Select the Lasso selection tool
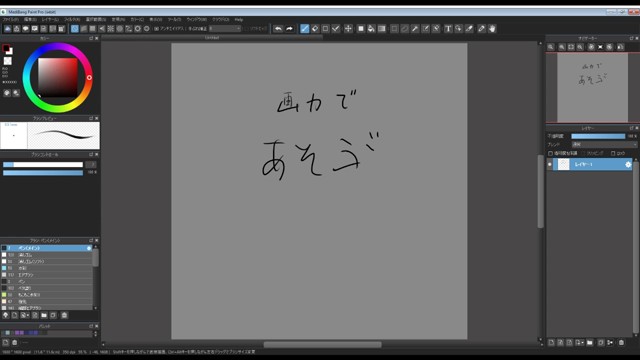This screenshot has width=640, height=360. tap(404, 29)
